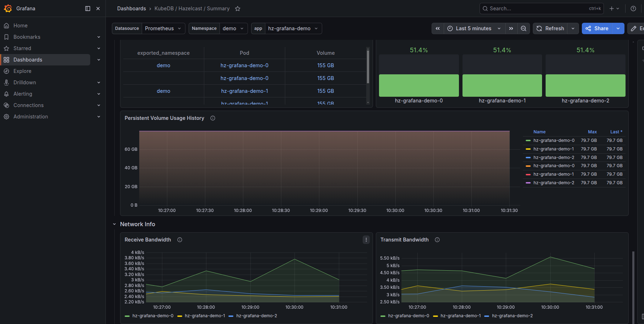Click hz-grafana-demo-1 pod link in table
Image resolution: width=644 pixels, height=324 pixels.
[244, 91]
